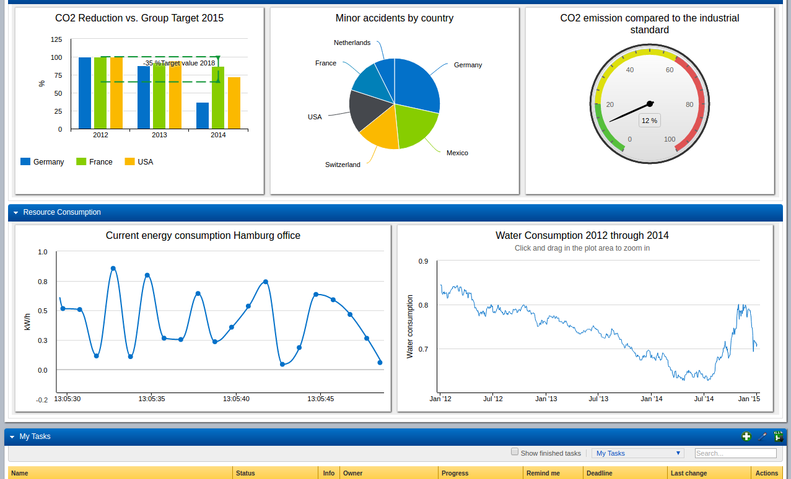This screenshot has height=479, width=791.
Task: Click the pencil edit icon in My Tasks
Action: [762, 437]
